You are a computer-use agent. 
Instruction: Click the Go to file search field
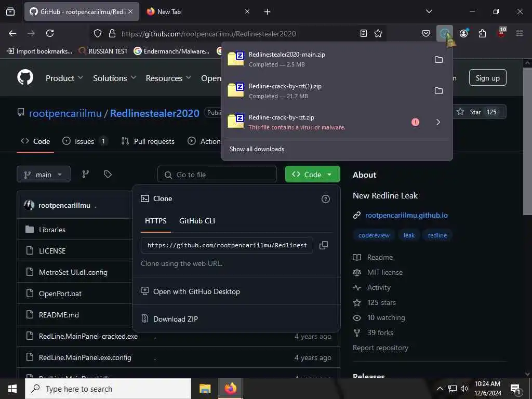pyautogui.click(x=217, y=175)
